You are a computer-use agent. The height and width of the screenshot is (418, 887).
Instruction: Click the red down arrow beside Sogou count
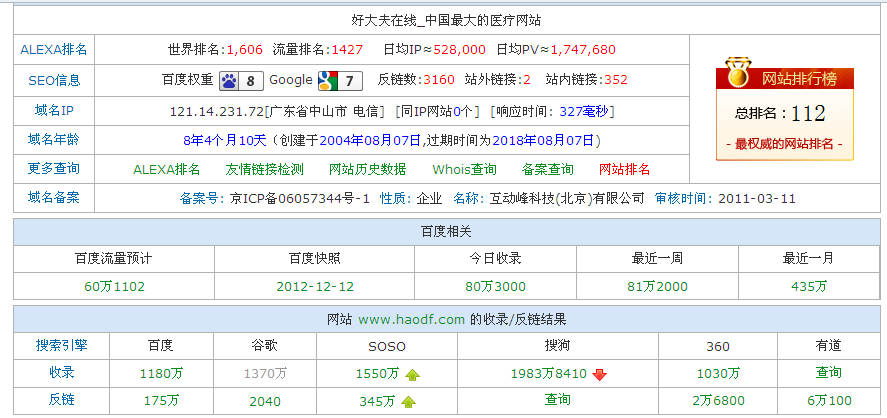[599, 374]
